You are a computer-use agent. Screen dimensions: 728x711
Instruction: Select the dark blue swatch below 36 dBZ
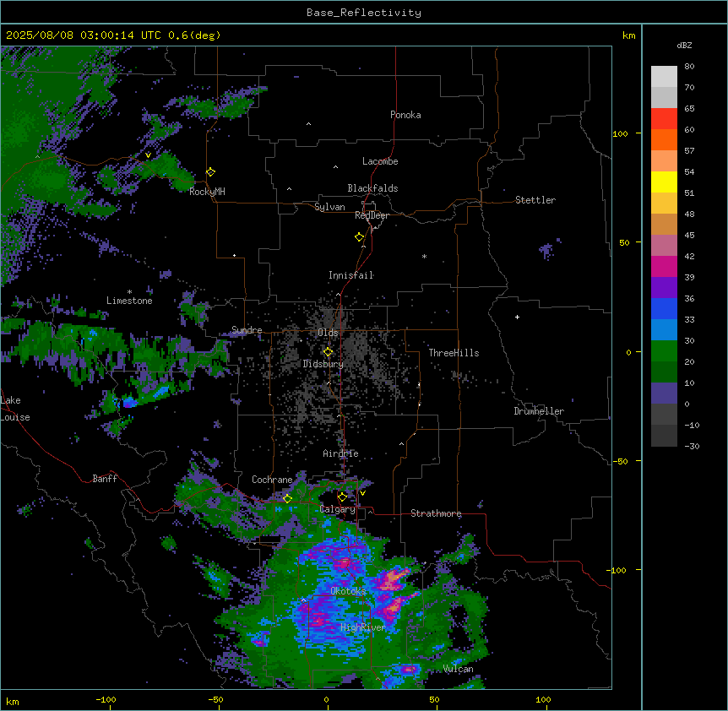tap(664, 308)
